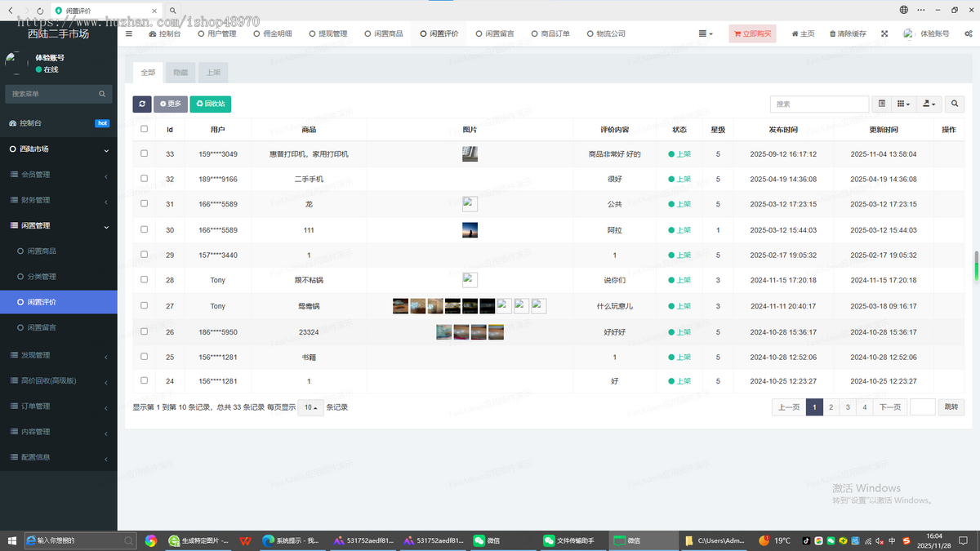Click the refresh table icon button
980x551 pixels.
coord(142,104)
